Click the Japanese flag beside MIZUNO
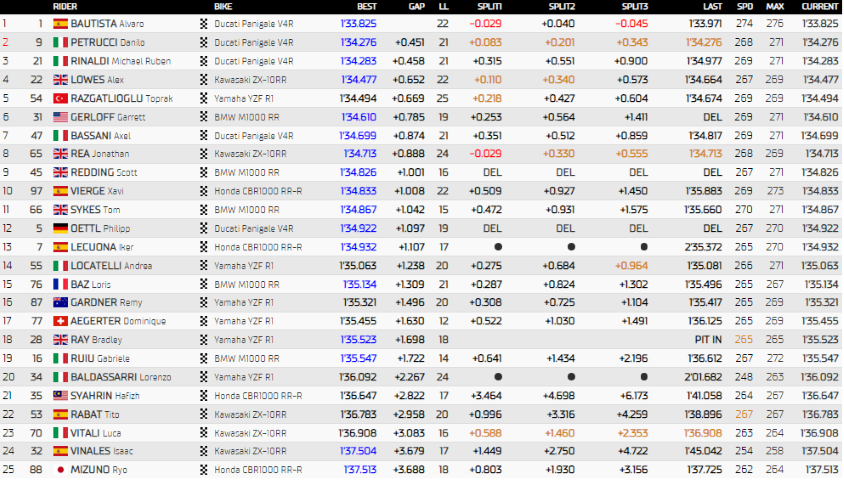 (60, 470)
